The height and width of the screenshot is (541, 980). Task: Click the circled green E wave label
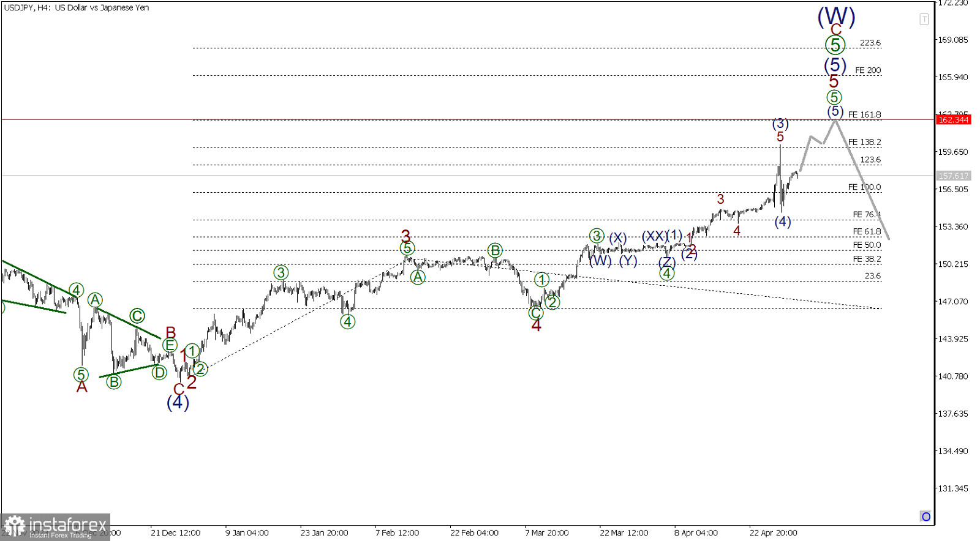(x=170, y=345)
